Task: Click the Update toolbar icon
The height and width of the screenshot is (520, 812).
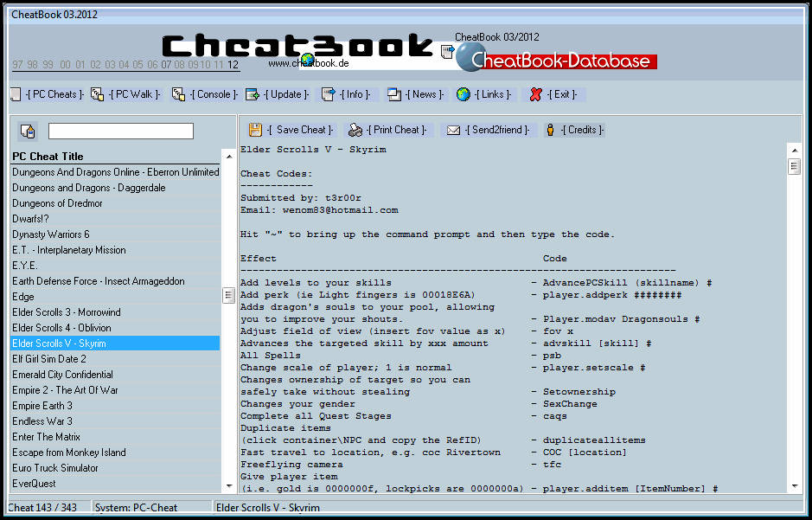Action: click(x=253, y=94)
